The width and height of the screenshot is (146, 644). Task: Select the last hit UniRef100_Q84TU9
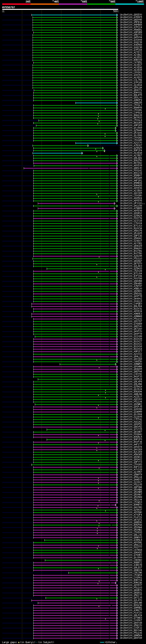click(x=131, y=638)
